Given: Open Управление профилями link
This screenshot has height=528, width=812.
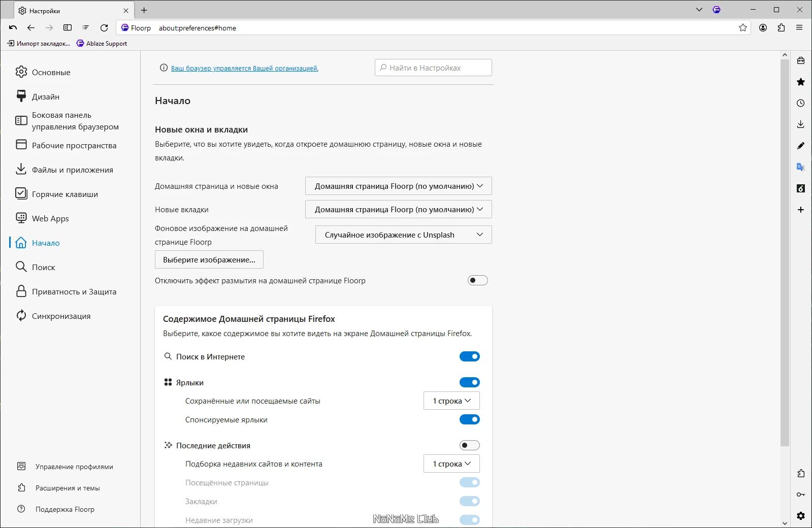Looking at the screenshot, I should point(65,467).
